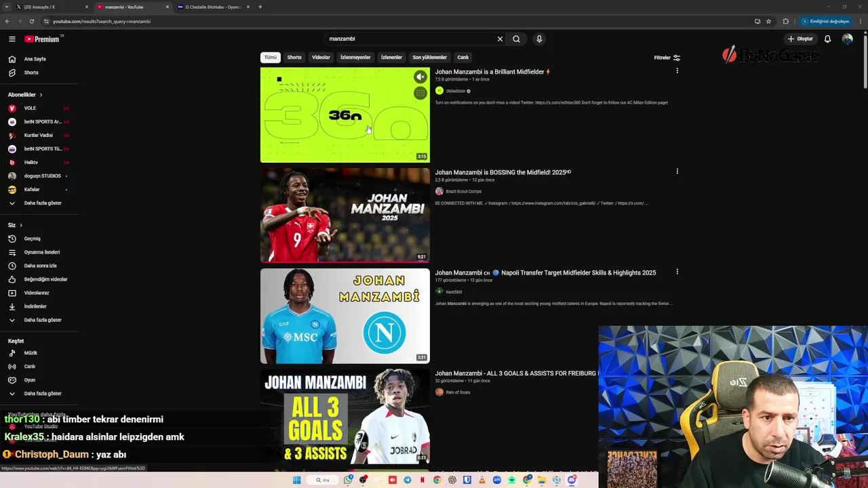Screen dimensions: 868x488
Task: Open the Siz section chevron
Action: [20, 225]
